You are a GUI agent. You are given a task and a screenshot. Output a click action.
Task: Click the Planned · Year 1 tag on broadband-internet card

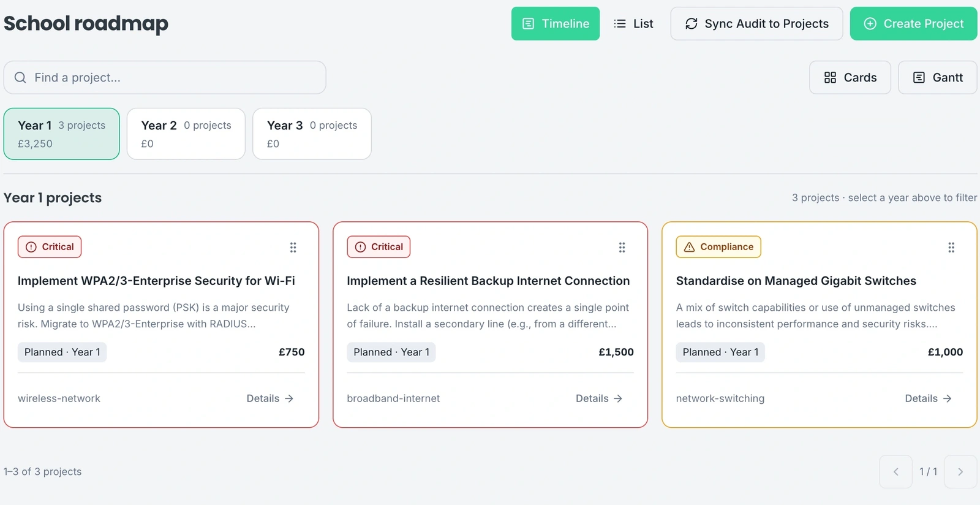pyautogui.click(x=391, y=352)
